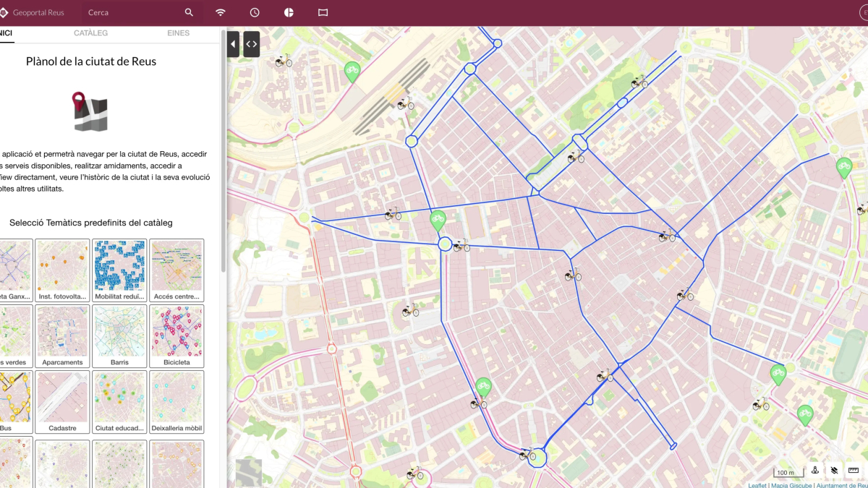Click the pie chart icon in header

pos(289,12)
